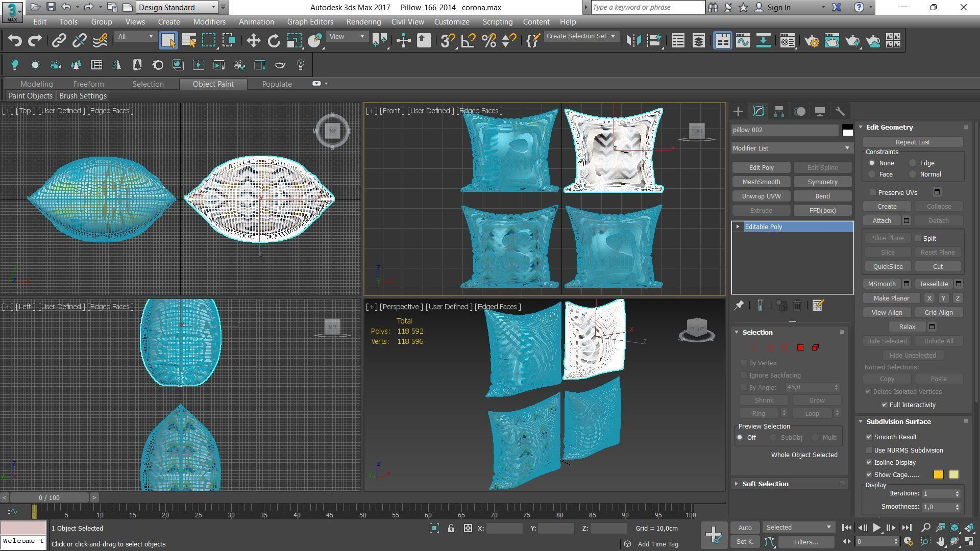Switch to the Create command panel tab
980x551 pixels.
tap(738, 111)
